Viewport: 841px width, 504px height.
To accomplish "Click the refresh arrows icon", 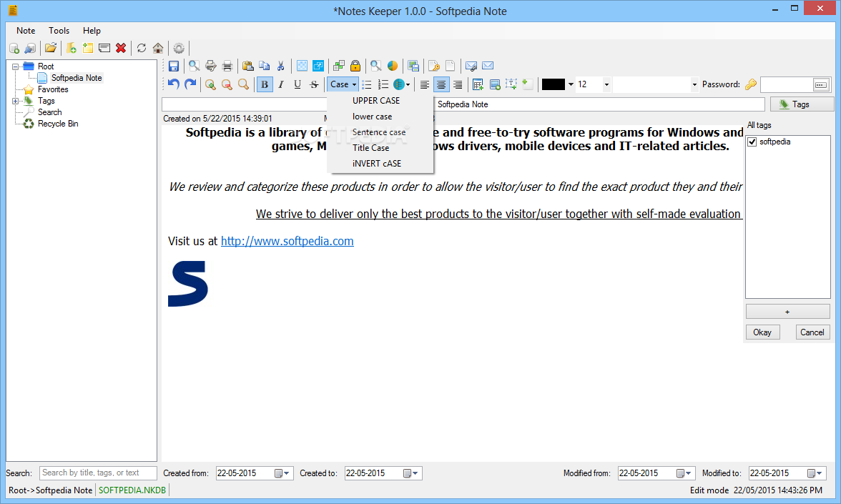I will point(142,49).
